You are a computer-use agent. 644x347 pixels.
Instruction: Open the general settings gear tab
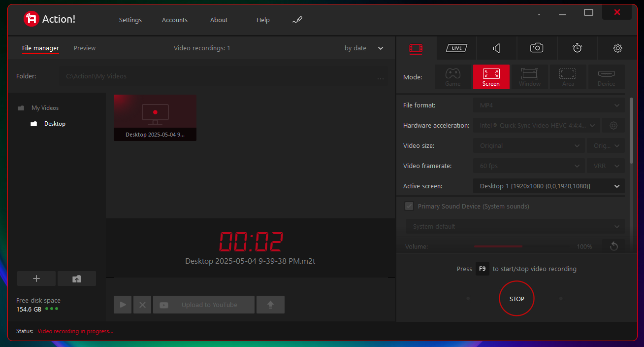click(x=617, y=48)
